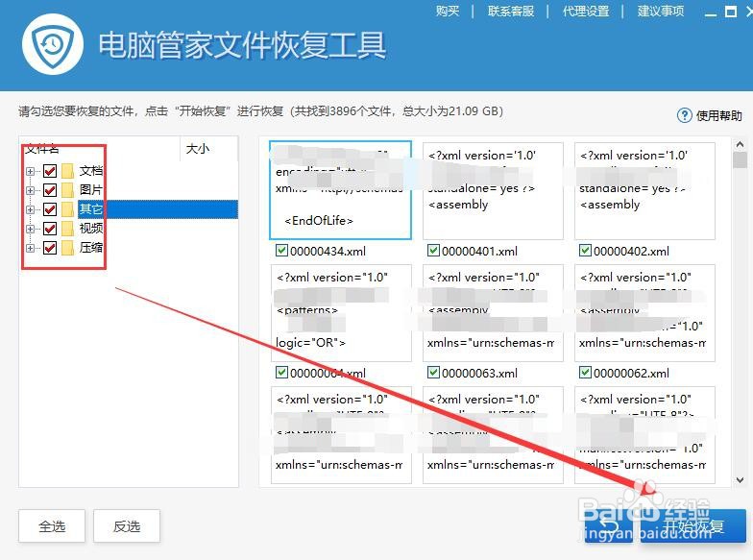Uncheck the 压缩 folder checkbox
This screenshot has width=753, height=560.
tap(50, 248)
